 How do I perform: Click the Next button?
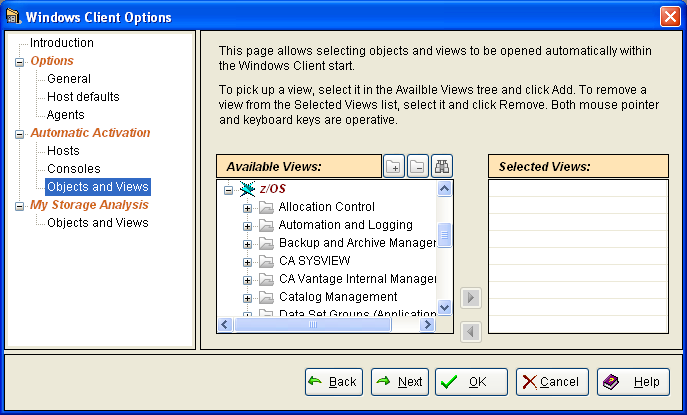400,382
